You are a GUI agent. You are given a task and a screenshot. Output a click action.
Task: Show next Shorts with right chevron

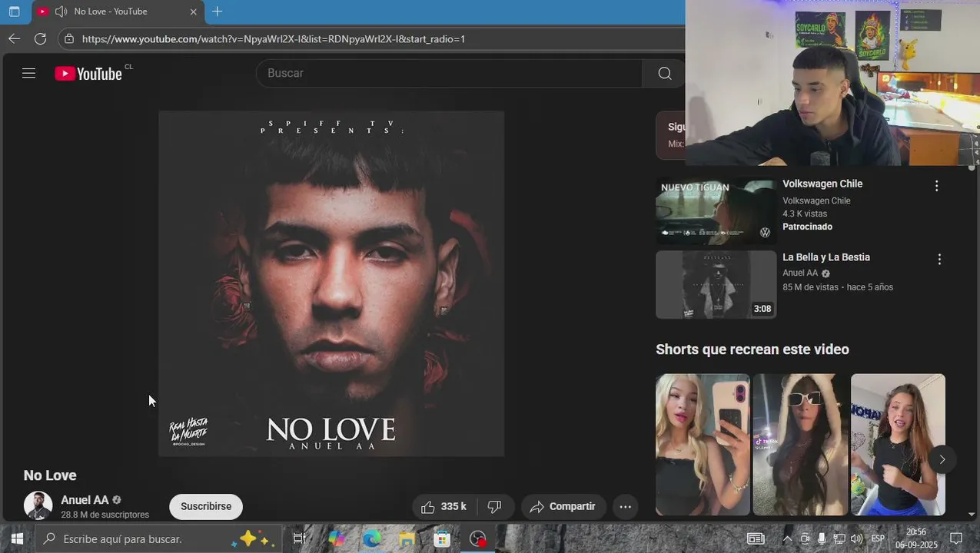click(x=942, y=459)
